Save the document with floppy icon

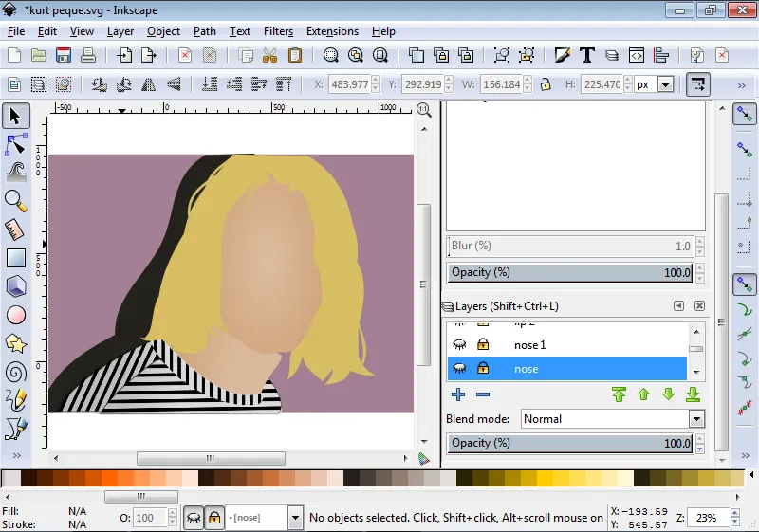point(64,55)
